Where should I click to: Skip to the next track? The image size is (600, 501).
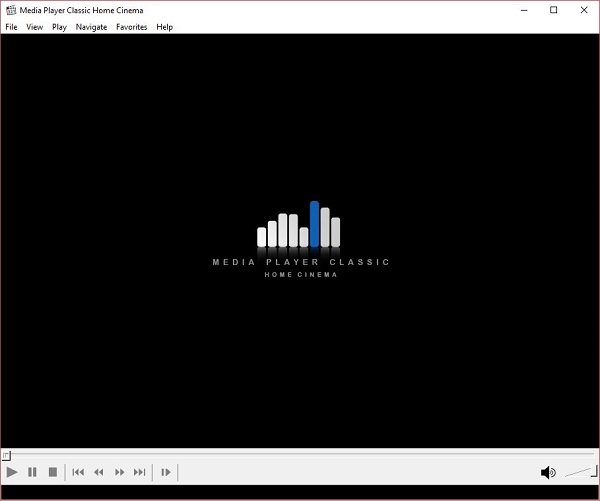tap(140, 472)
